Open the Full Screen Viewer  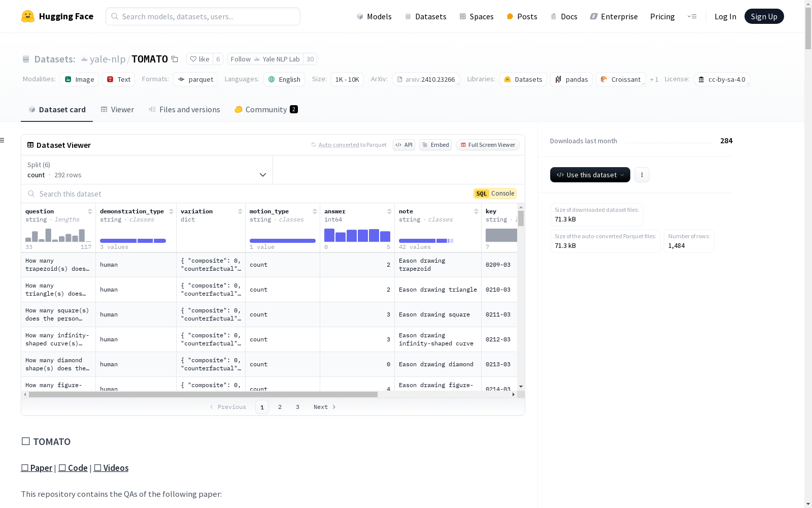[x=487, y=145]
